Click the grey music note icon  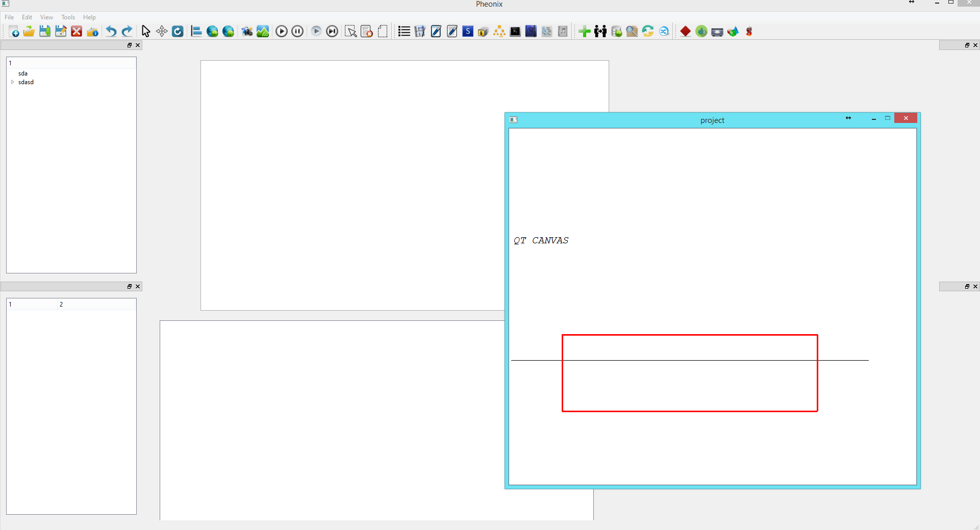pos(563,32)
